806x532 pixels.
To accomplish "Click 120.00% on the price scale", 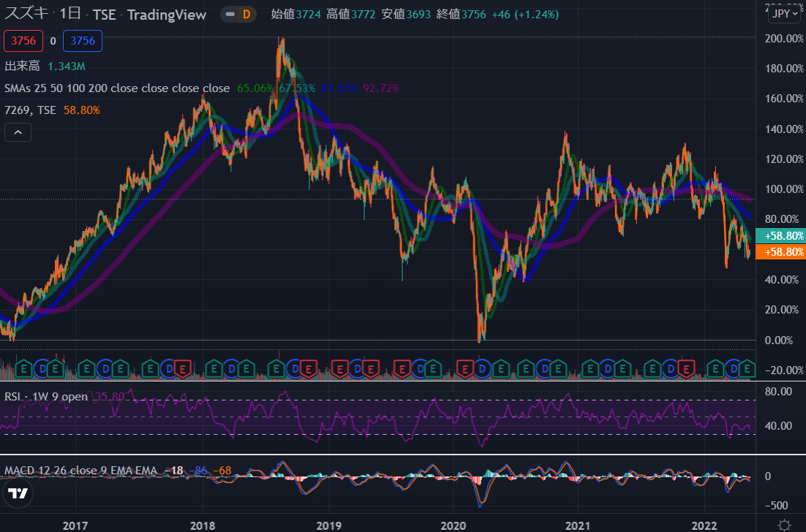I will tap(784, 159).
